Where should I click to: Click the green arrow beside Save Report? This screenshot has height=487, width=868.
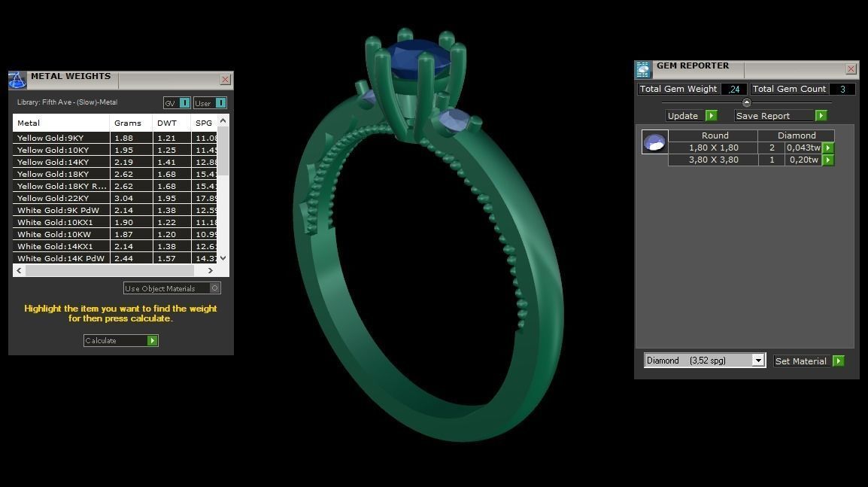tap(821, 116)
